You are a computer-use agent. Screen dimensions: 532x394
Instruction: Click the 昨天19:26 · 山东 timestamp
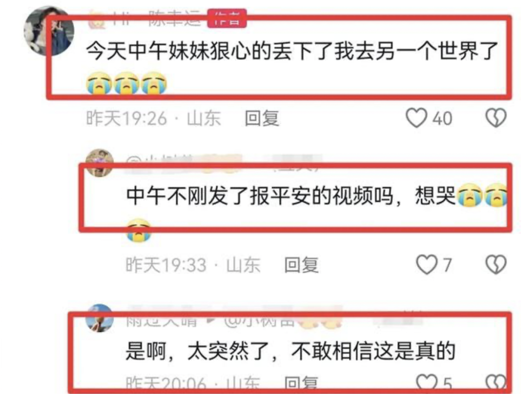(153, 118)
